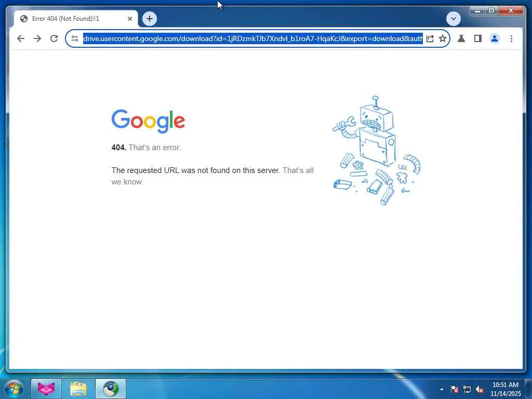532x399 pixels.
Task: Click 'The requested URL was not found' text
Action: pyautogui.click(x=195, y=170)
